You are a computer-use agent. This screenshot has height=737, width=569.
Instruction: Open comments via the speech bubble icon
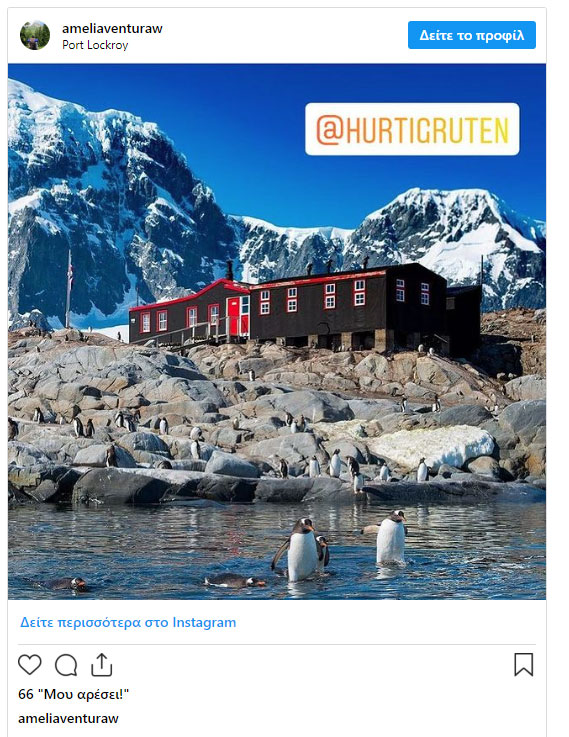pos(66,665)
